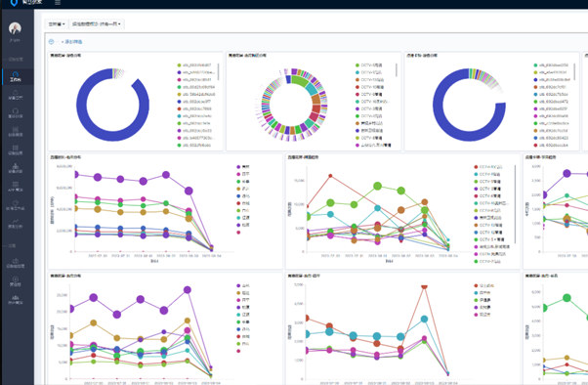588x385 pixels.
Task: Open the bell icon item in sidebar
Action: pos(16,92)
